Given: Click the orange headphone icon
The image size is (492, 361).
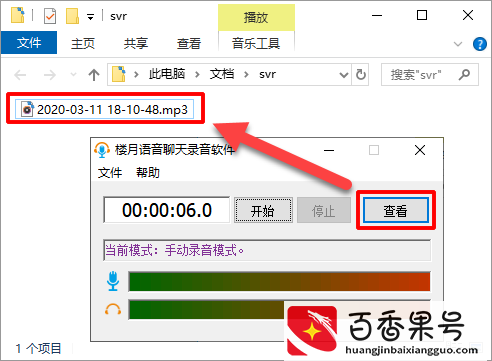Looking at the screenshot, I should point(113,310).
